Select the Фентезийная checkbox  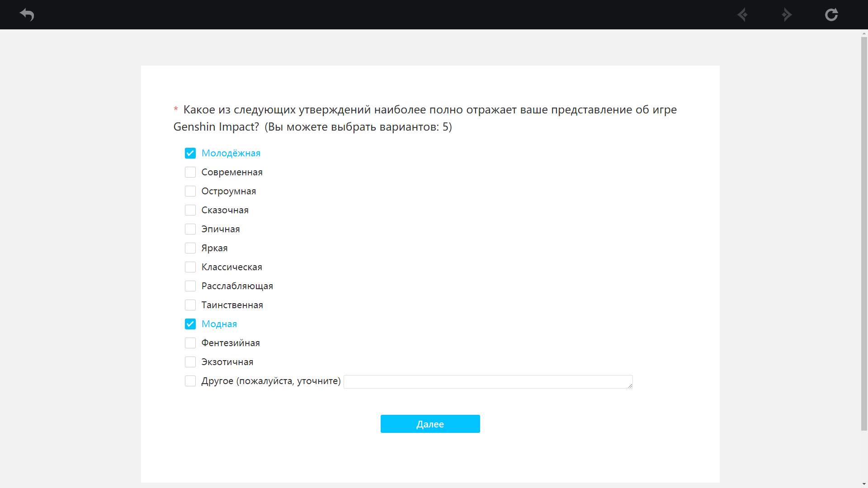[x=190, y=343]
